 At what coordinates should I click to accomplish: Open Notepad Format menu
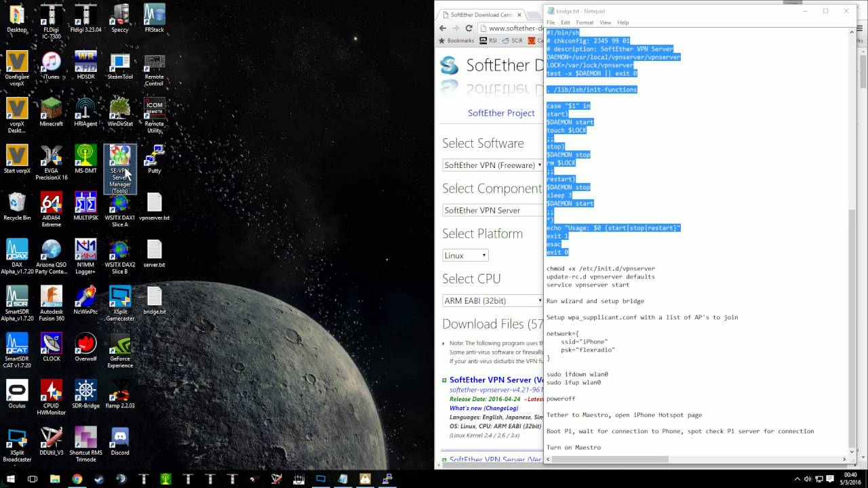(x=585, y=22)
